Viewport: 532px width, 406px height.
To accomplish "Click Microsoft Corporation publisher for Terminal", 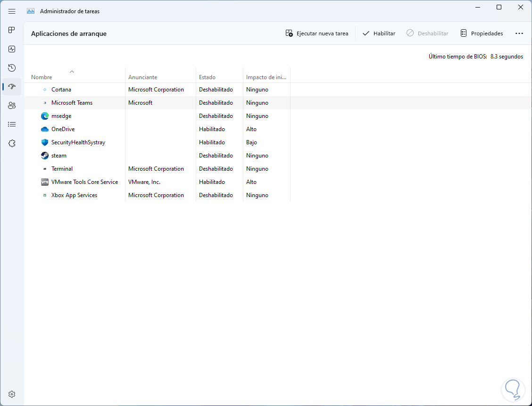I will tap(156, 169).
